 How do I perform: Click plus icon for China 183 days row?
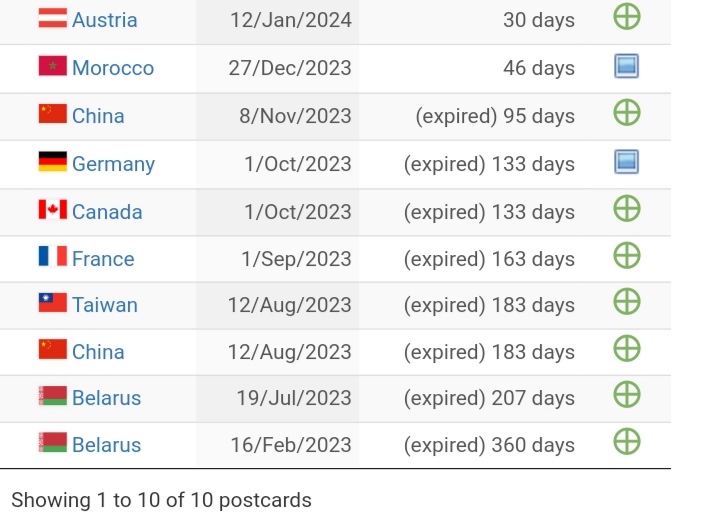[x=626, y=349]
